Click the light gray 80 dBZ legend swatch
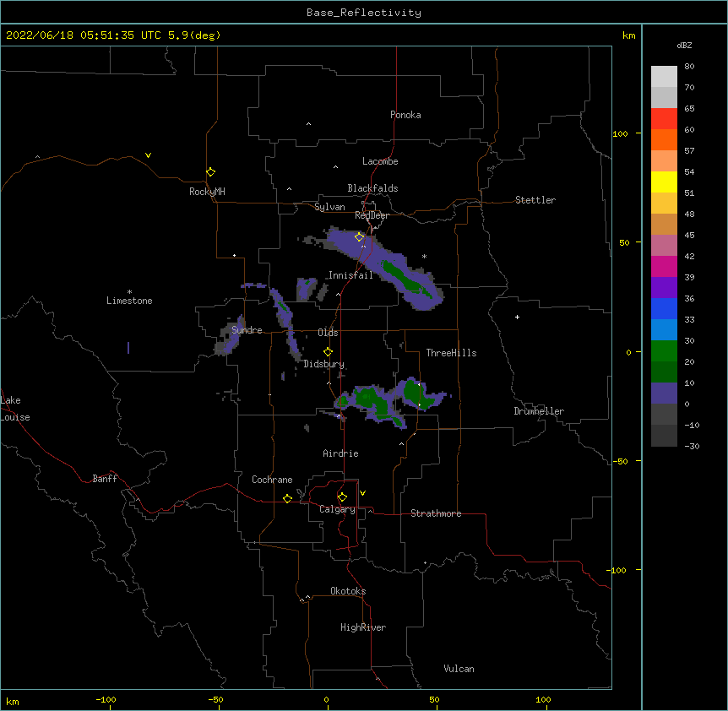This screenshot has height=711, width=728. (x=664, y=76)
